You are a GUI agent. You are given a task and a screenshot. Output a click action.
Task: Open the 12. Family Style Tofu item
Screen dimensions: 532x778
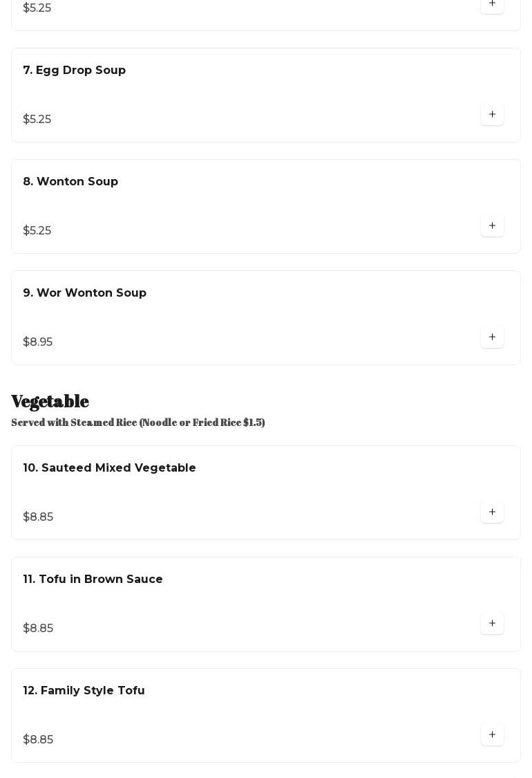click(84, 691)
